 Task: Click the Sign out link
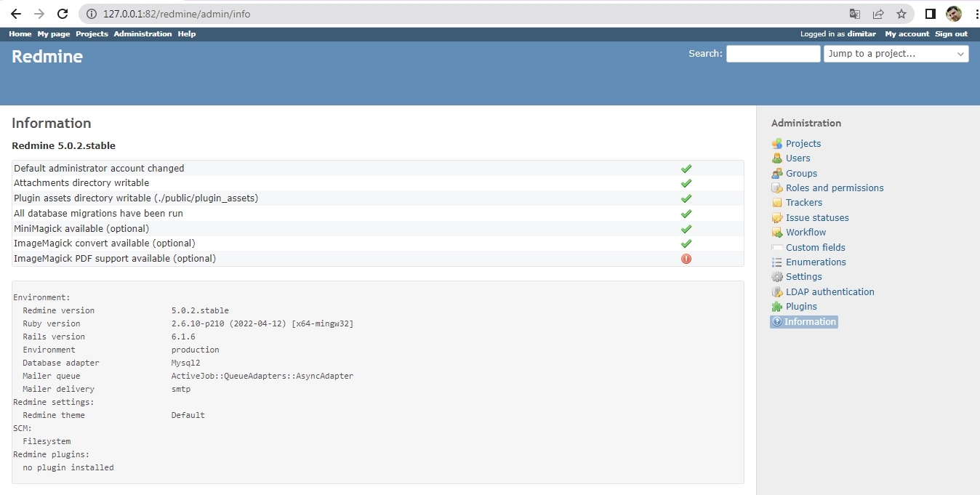click(951, 34)
